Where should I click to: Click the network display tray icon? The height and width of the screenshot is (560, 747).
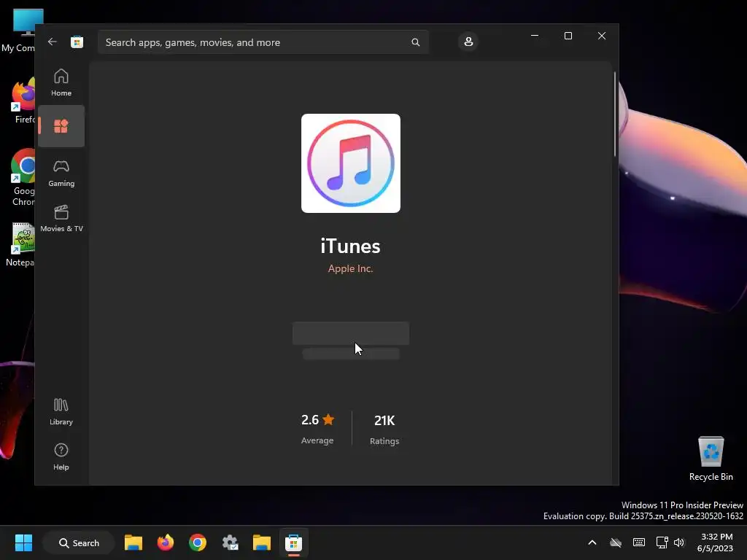pyautogui.click(x=662, y=542)
